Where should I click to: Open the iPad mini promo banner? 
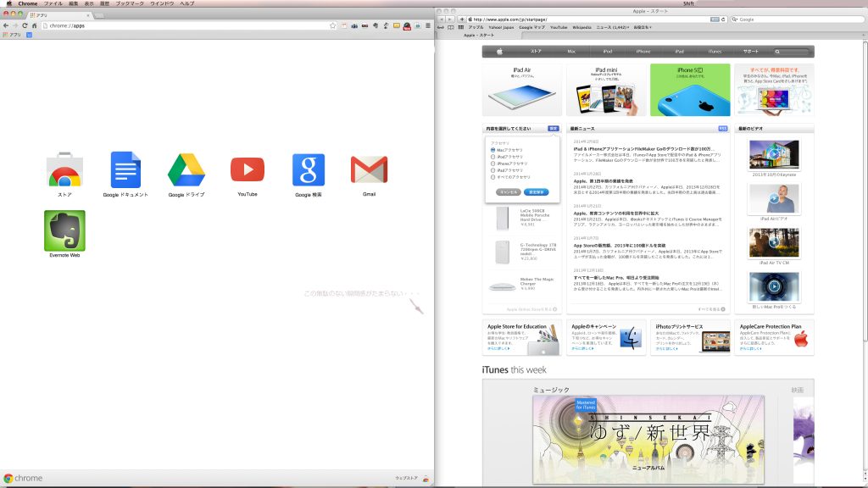pos(606,90)
